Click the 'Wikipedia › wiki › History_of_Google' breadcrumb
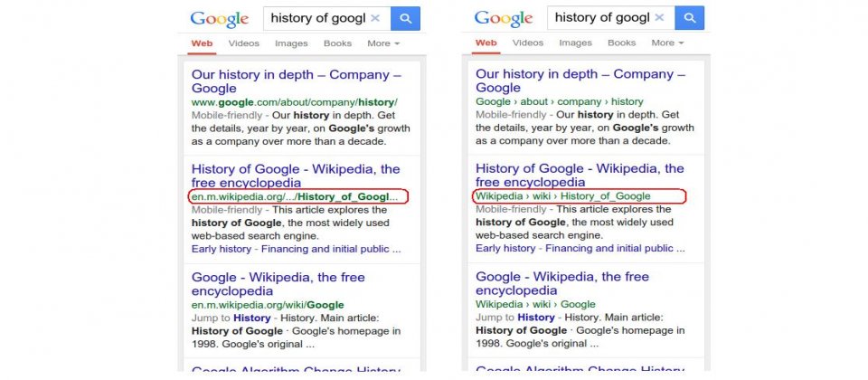This screenshot has height=380, width=868. (x=563, y=196)
